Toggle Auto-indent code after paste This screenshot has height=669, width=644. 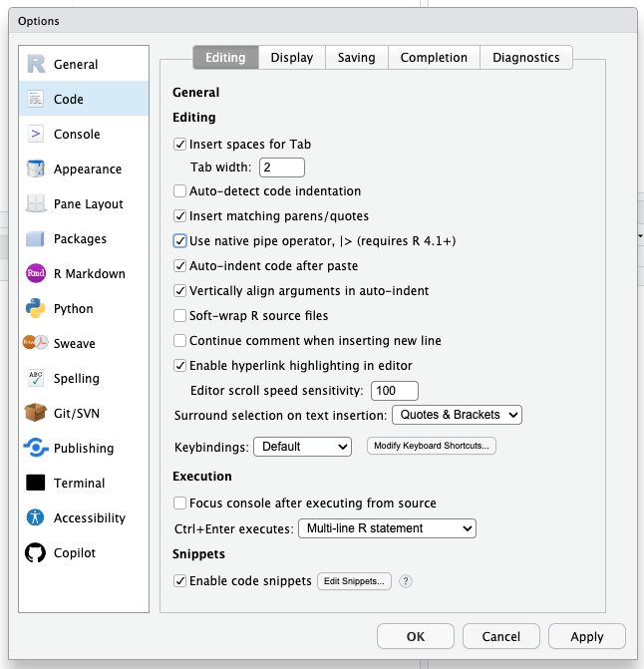coord(179,266)
